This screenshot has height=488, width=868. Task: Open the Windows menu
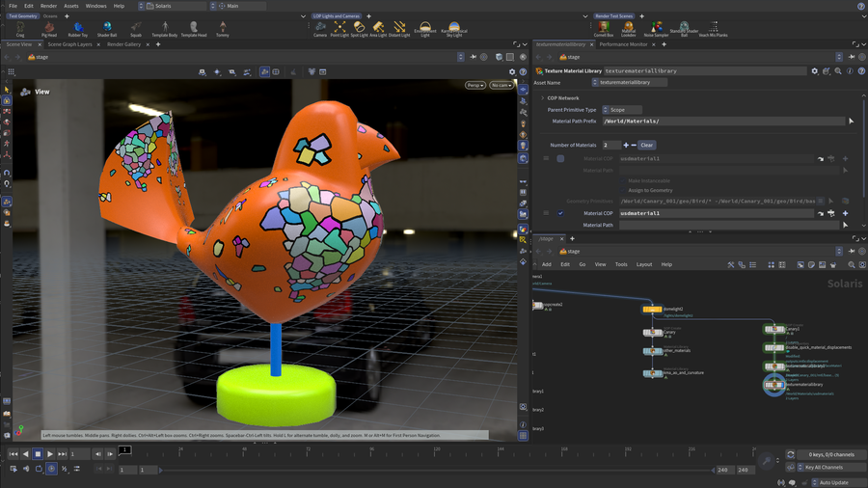95,6
